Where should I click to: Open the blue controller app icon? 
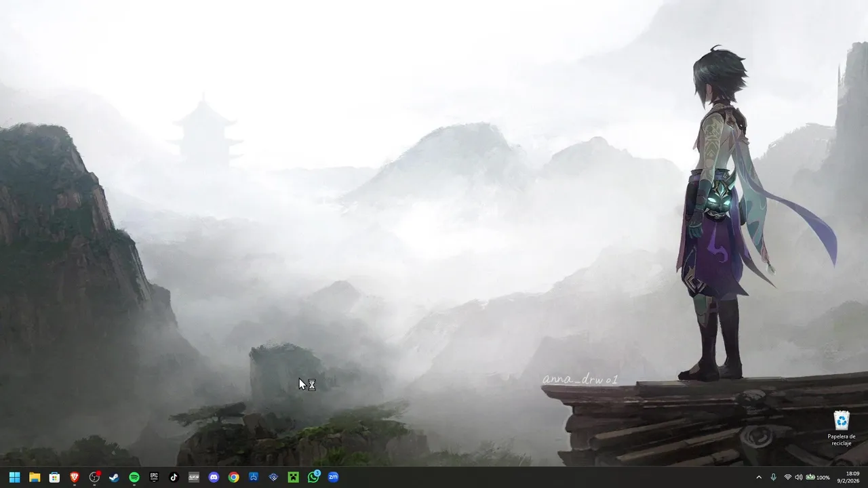coord(254,477)
